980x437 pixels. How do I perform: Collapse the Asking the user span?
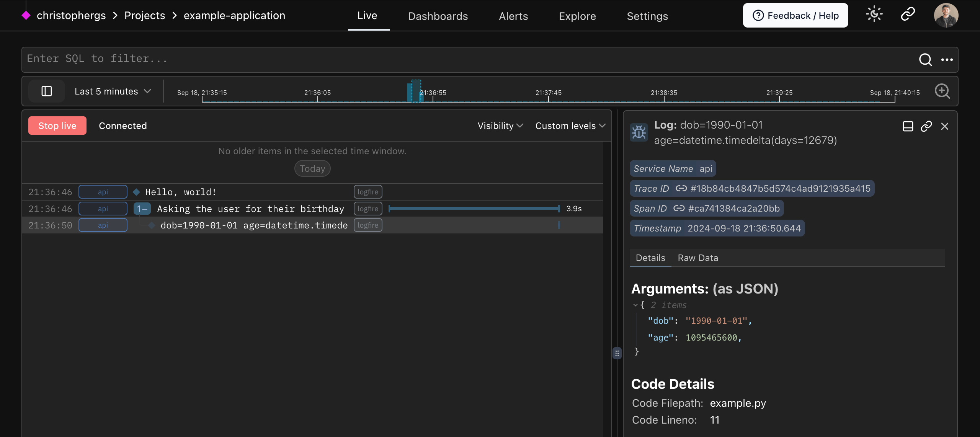142,209
